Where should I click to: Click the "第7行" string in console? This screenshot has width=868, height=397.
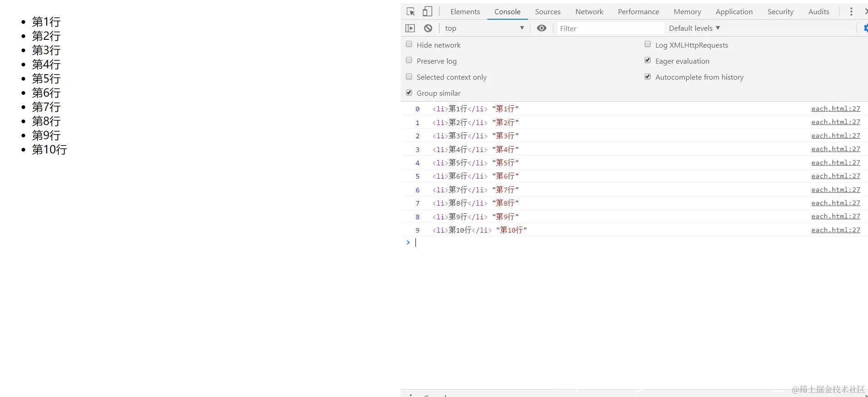(x=505, y=190)
